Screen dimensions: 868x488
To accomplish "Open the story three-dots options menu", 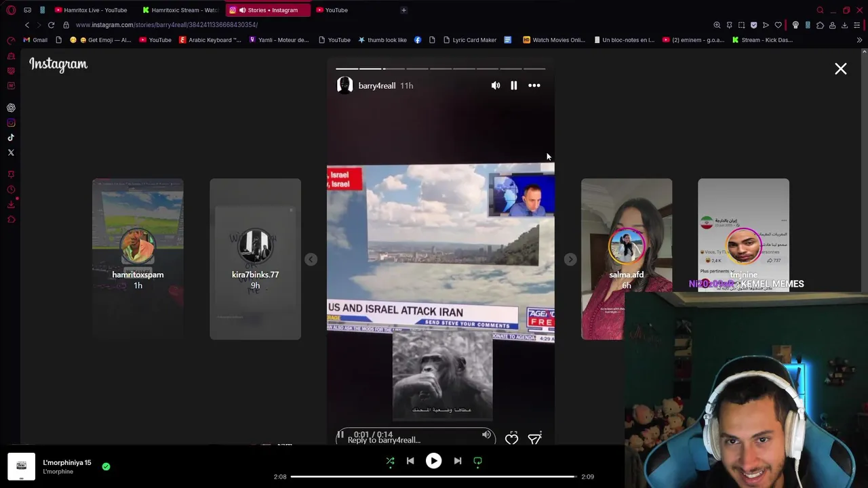I will click(x=534, y=85).
